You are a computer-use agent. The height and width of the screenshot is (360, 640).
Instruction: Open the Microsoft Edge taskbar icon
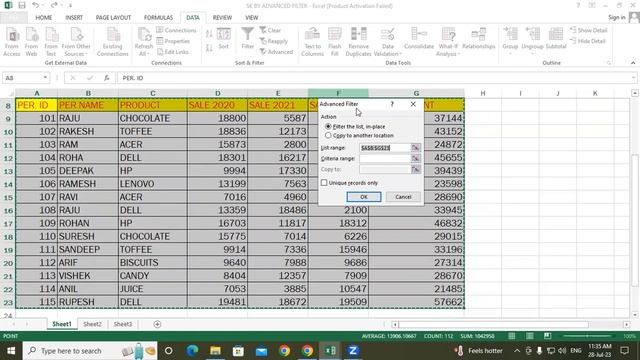point(192,351)
